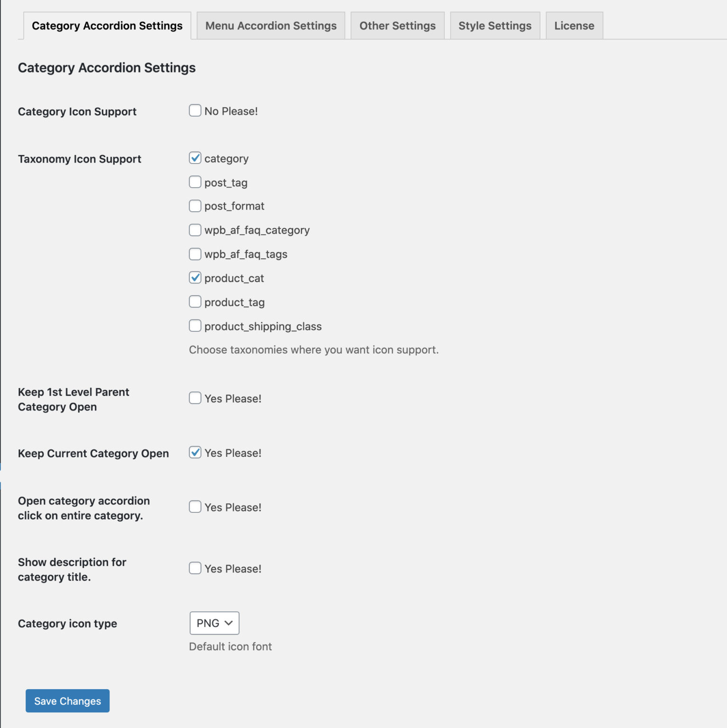Viewport: 727px width, 728px height.
Task: Check the product_shipping_class checkbox
Action: coord(195,326)
